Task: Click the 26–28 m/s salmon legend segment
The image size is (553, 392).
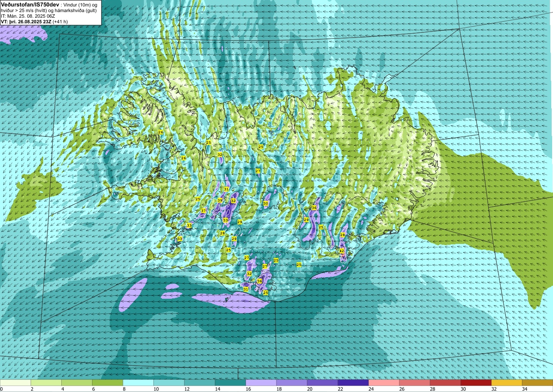Action: pyautogui.click(x=414, y=383)
